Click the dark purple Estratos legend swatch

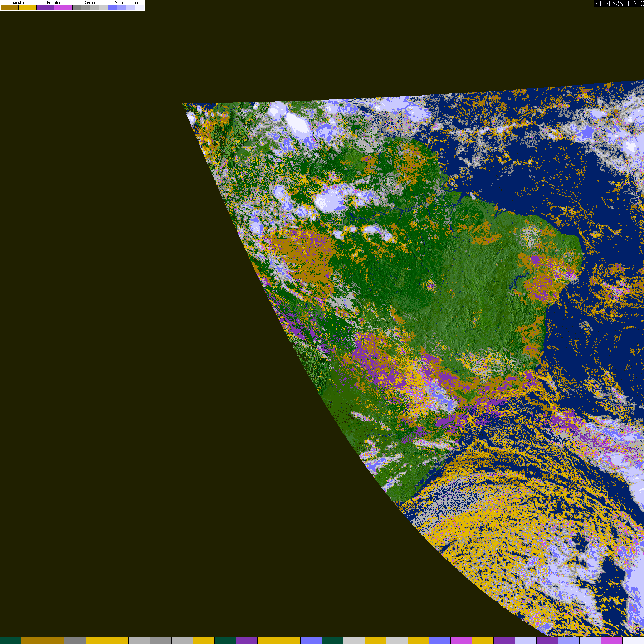[x=45, y=7]
